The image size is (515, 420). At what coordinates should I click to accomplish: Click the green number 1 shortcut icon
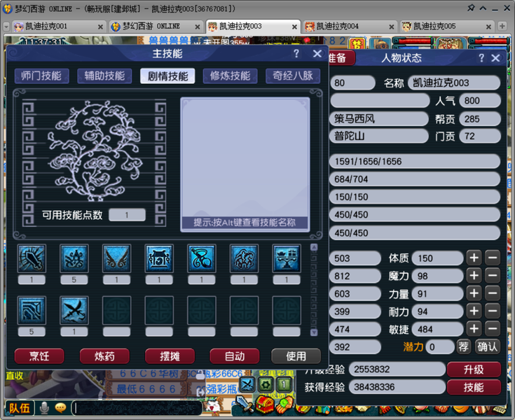pos(284,384)
